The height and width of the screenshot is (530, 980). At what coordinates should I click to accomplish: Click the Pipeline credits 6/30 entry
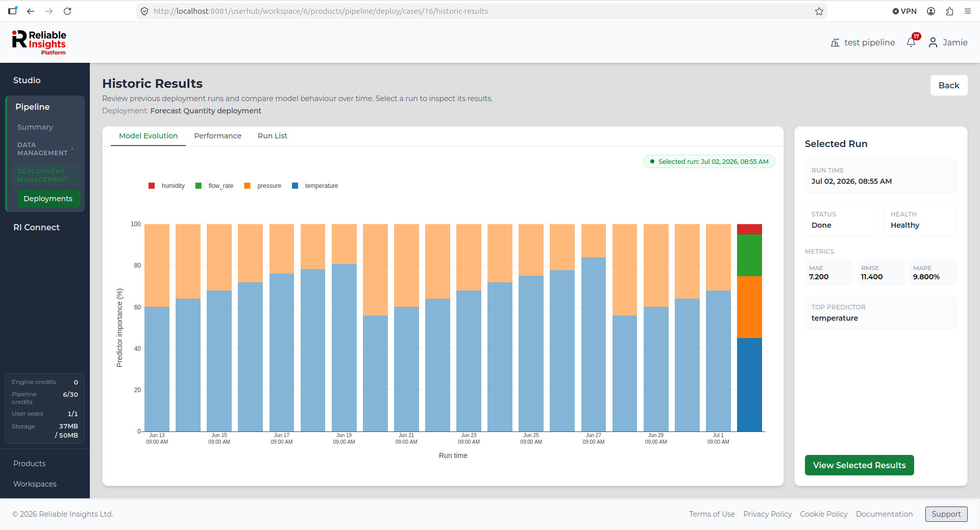pyautogui.click(x=45, y=398)
